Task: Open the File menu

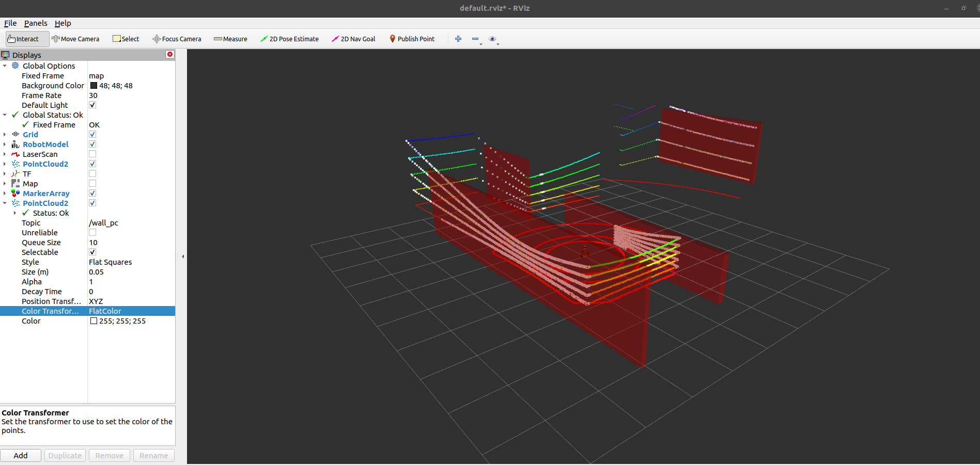Action: (x=10, y=23)
